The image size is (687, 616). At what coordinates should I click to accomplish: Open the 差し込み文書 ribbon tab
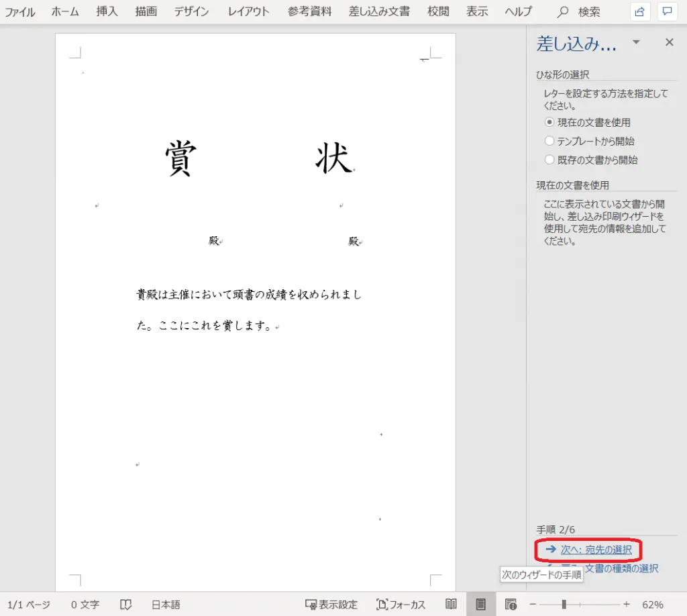tap(379, 11)
